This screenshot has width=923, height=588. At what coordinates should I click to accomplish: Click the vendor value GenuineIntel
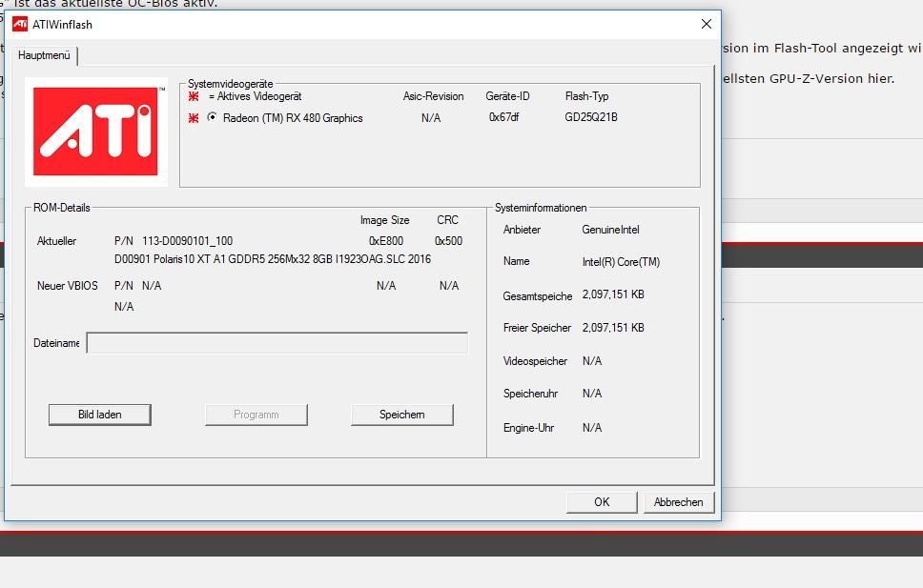[x=610, y=230]
